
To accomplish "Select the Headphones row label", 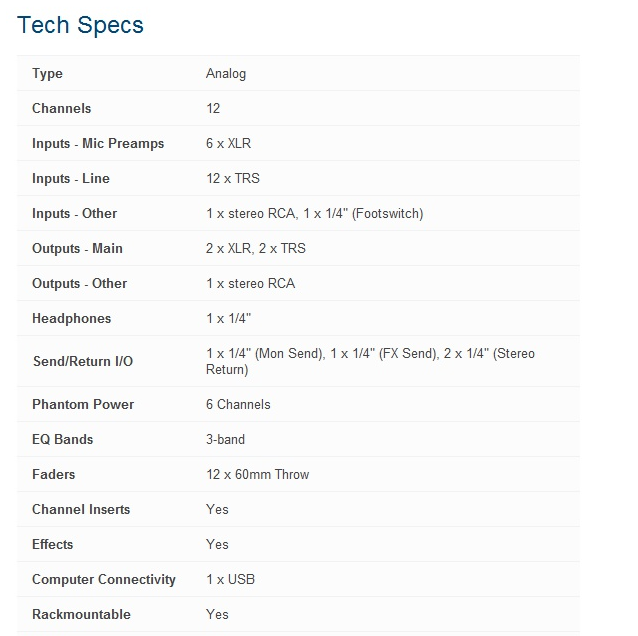I will pos(72,319).
